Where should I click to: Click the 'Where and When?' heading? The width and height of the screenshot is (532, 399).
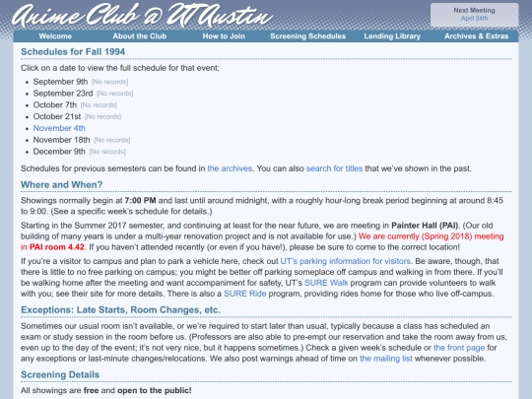click(x=61, y=184)
